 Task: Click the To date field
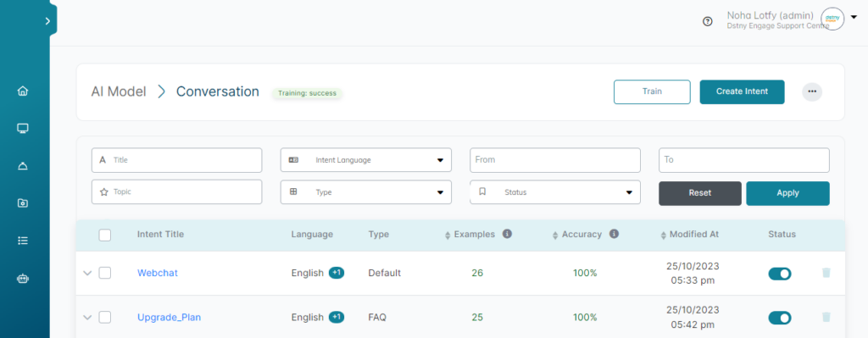(x=744, y=160)
